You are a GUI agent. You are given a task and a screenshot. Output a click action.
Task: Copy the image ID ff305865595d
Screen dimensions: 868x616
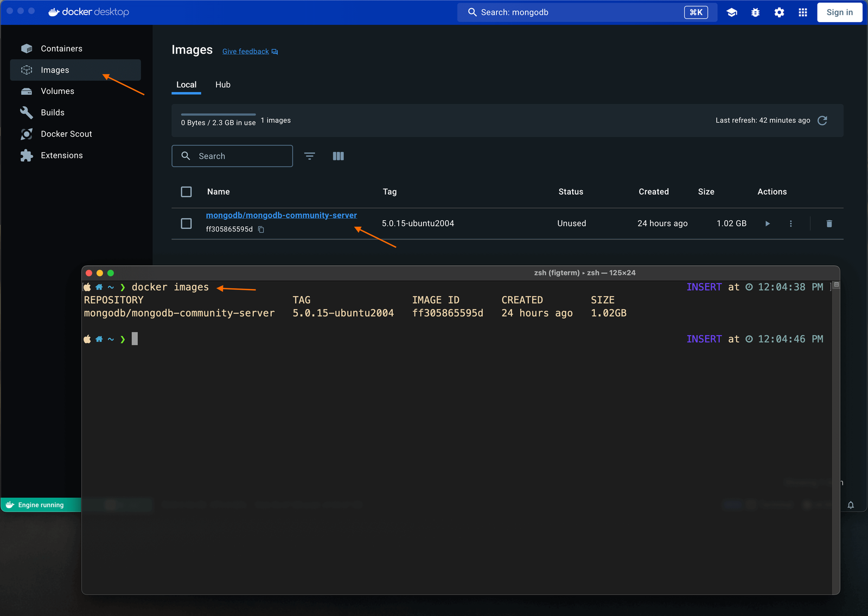tap(261, 229)
